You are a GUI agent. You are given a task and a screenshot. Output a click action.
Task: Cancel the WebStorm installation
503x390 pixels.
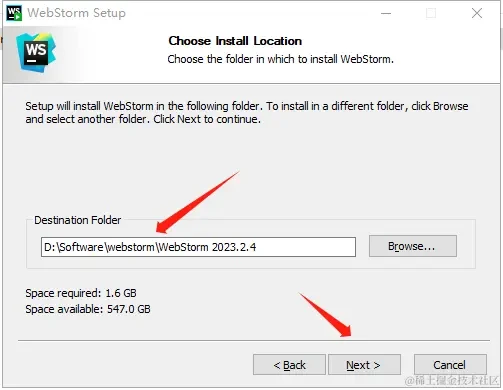click(450, 365)
